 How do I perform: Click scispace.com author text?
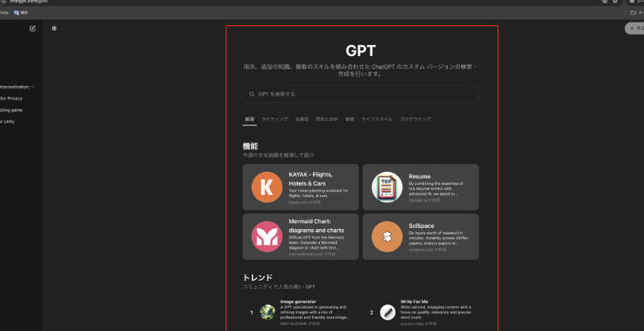pos(427,249)
